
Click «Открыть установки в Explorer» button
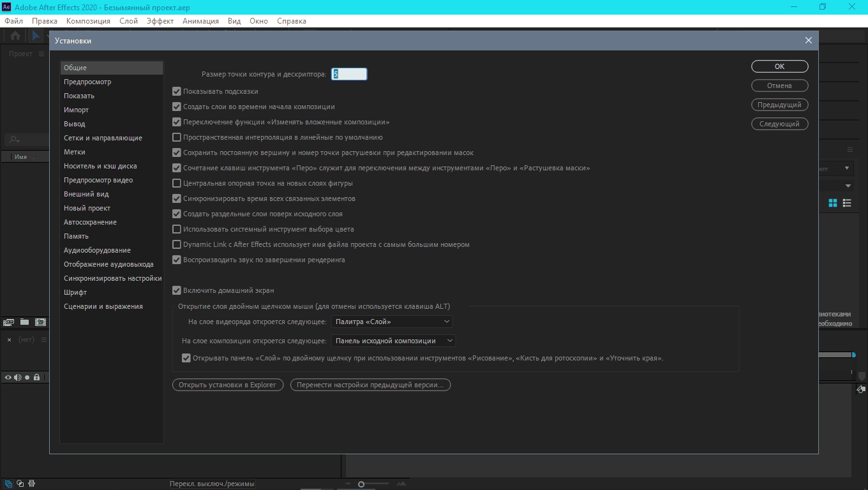(227, 385)
